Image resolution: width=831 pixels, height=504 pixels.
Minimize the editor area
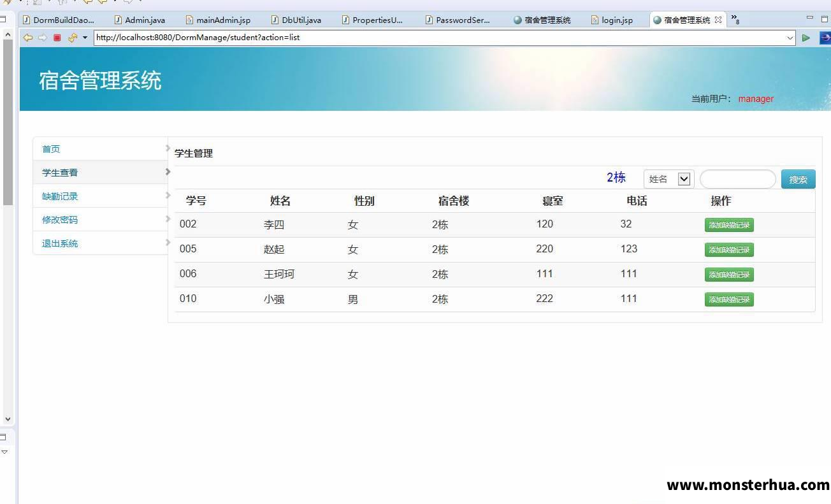pyautogui.click(x=810, y=18)
